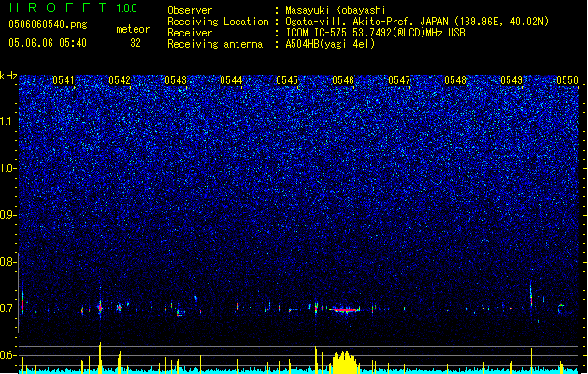Click the 0548 time marker

click(455, 80)
